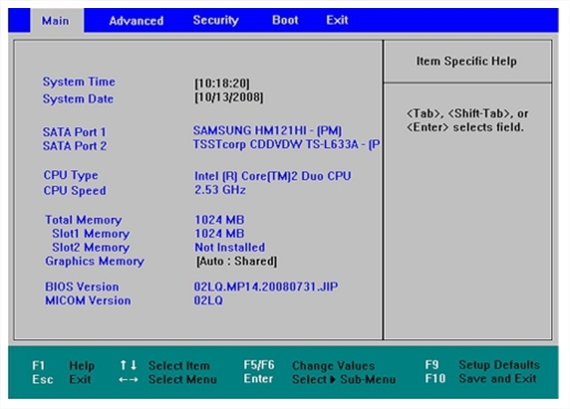The image size is (570, 409).
Task: Select the Main tab
Action: point(55,21)
